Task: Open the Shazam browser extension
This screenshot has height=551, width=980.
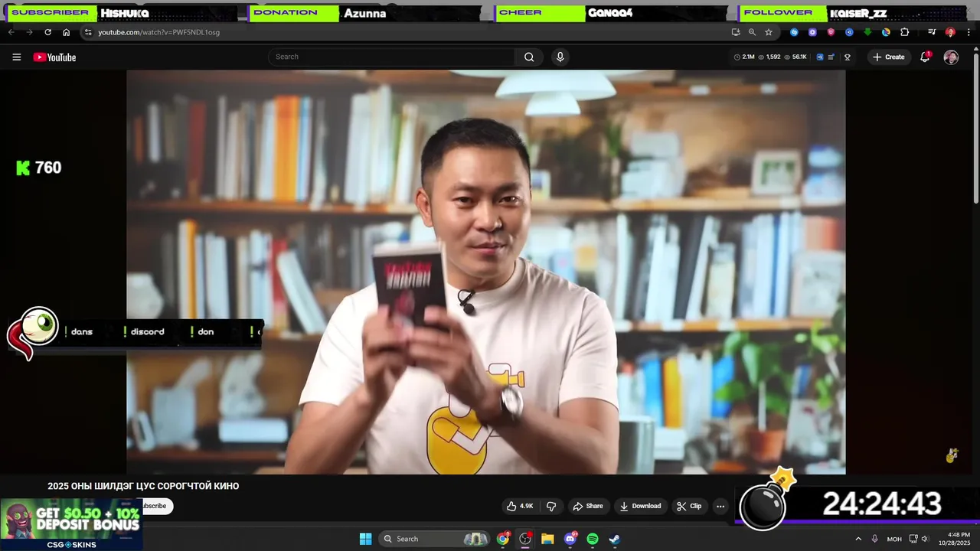Action: tap(794, 32)
